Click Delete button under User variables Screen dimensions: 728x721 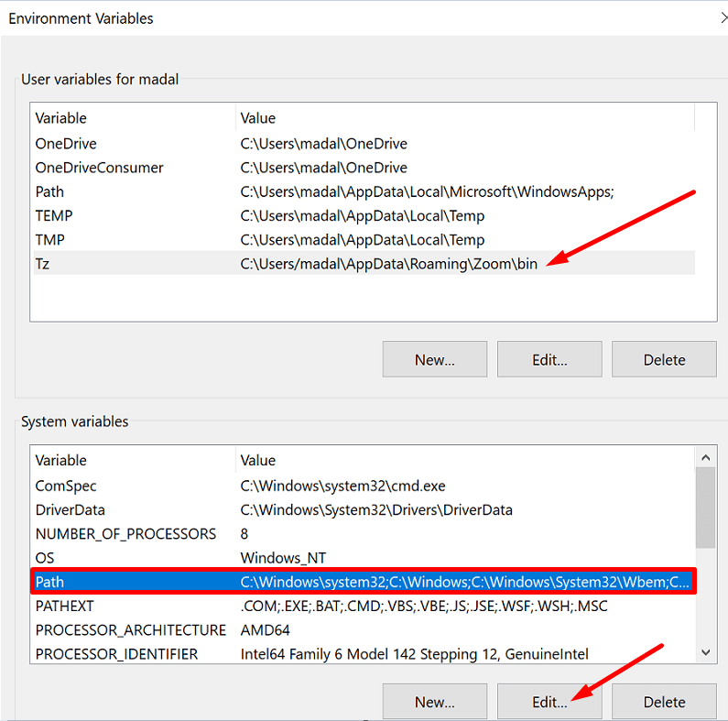[664, 359]
